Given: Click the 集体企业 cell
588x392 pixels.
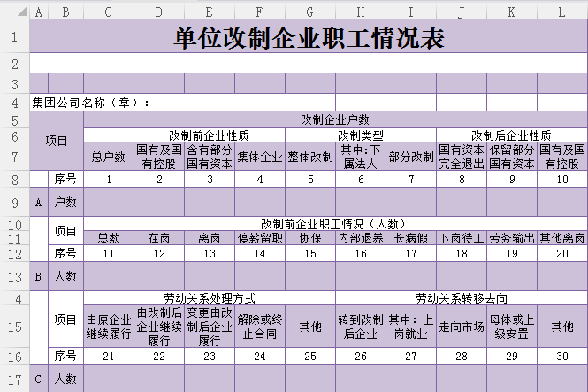Looking at the screenshot, I should click(x=259, y=157).
